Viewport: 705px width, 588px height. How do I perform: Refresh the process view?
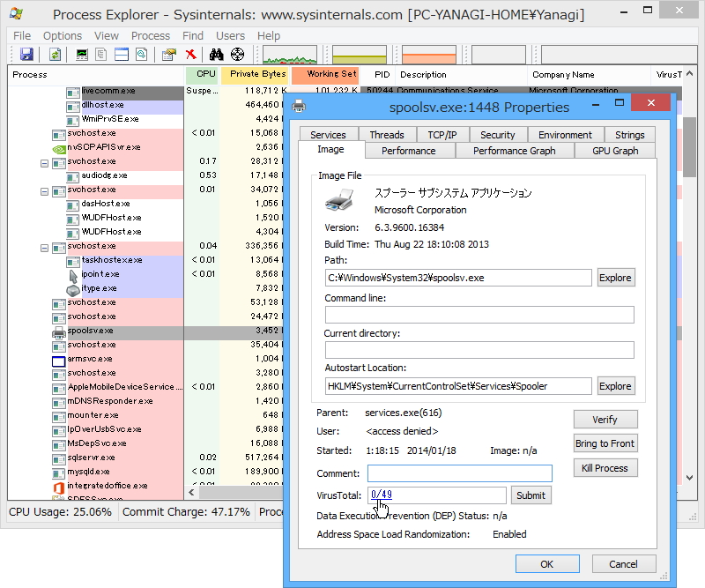point(55,55)
